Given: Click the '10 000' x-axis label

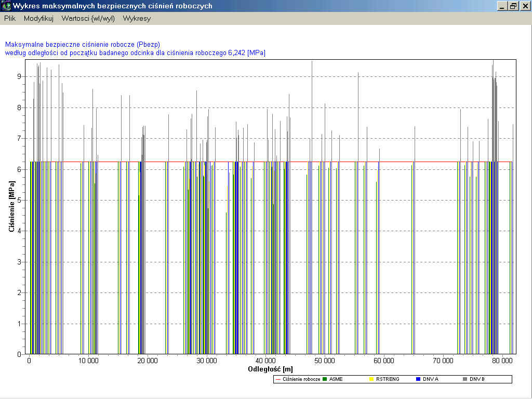Looking at the screenshot, I should [88, 361].
